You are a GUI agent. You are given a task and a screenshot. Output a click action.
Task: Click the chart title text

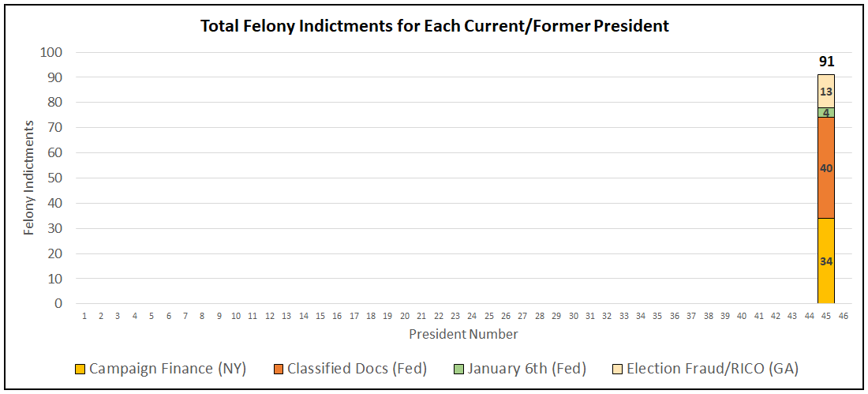click(434, 26)
